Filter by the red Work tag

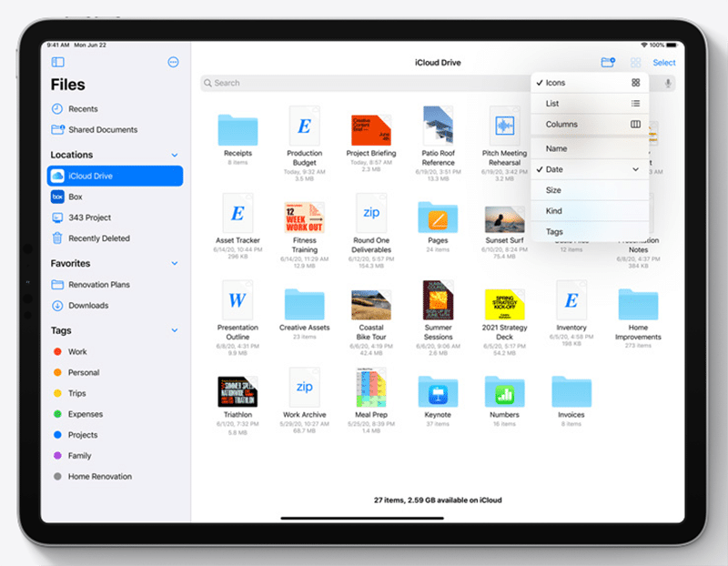[x=77, y=351]
